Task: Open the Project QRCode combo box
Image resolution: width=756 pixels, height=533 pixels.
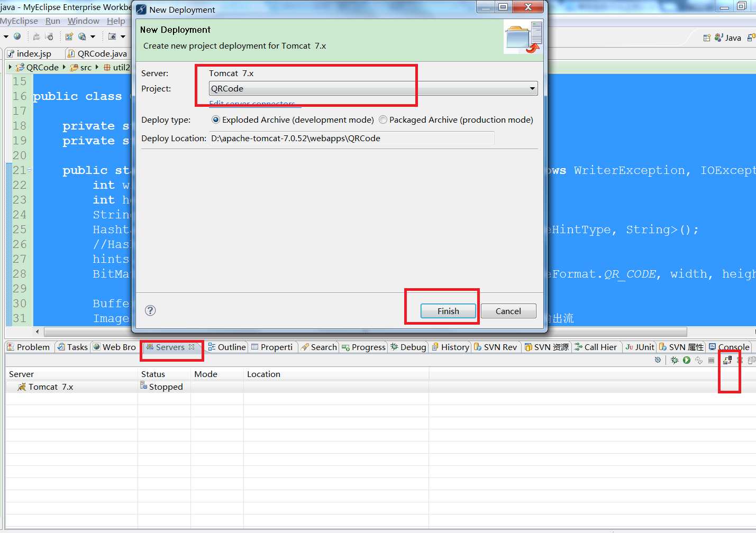Action: [374, 88]
